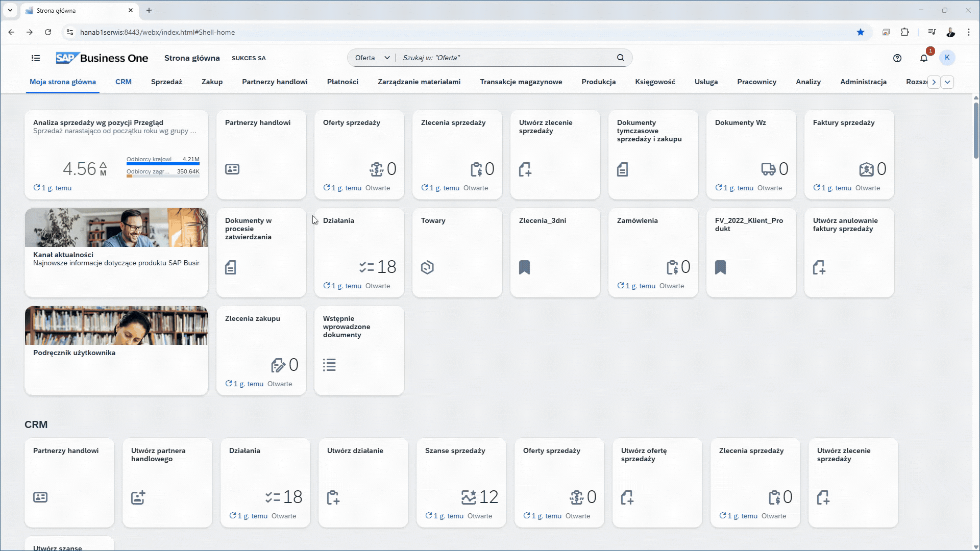Expand the navigation tabs overflow dropdown
The image size is (980, 551).
click(947, 82)
